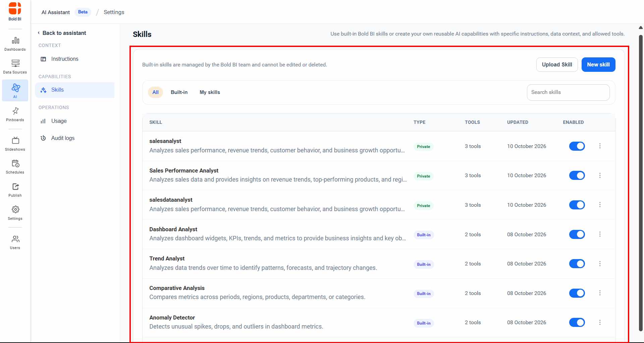644x343 pixels.
Task: Click the New skill button
Action: click(x=598, y=65)
